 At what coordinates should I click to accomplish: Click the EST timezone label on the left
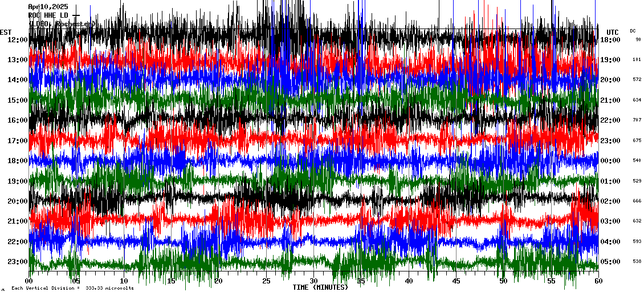pos(6,32)
